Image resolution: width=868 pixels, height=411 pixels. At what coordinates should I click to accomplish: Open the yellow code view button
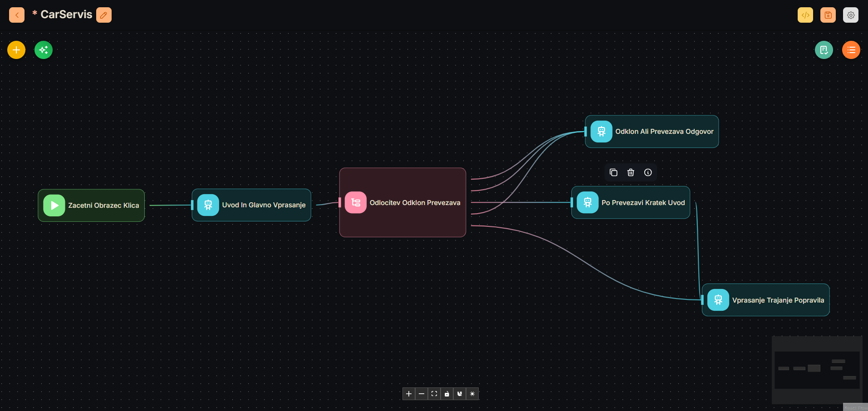point(805,15)
